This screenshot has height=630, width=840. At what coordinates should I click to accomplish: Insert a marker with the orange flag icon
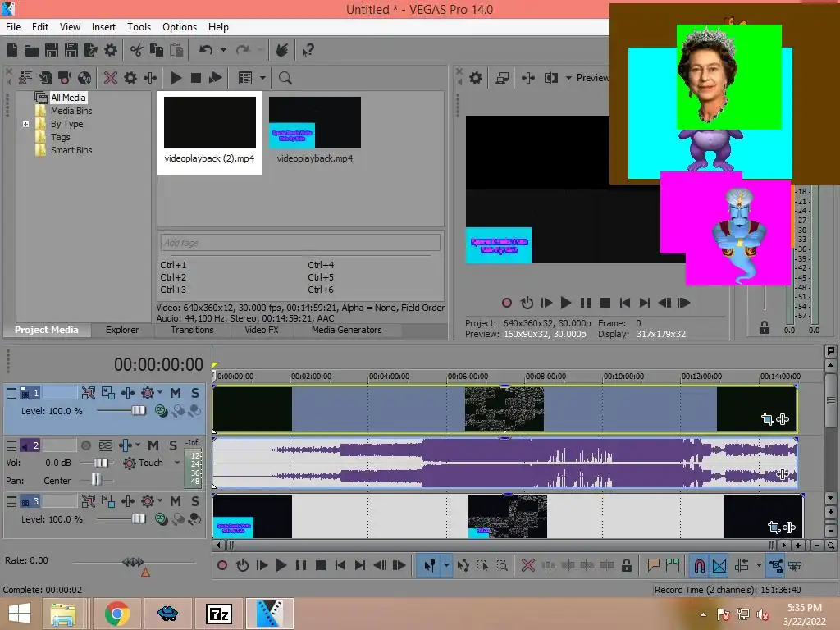pos(653,565)
